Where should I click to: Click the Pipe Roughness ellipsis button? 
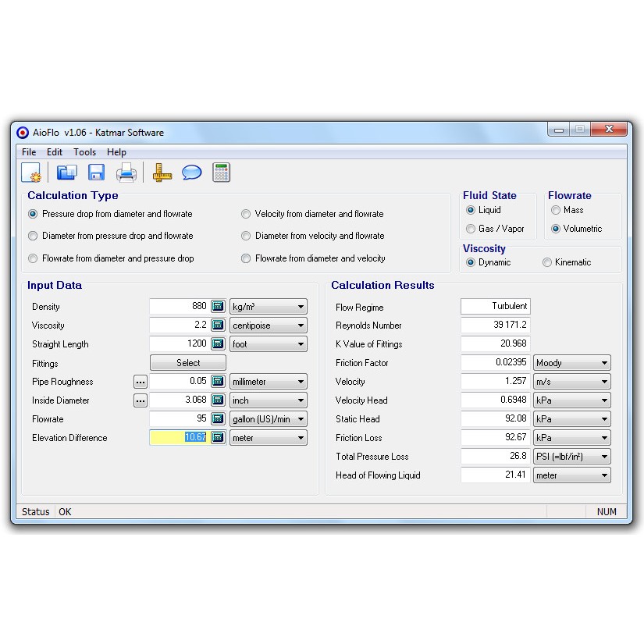(140, 382)
